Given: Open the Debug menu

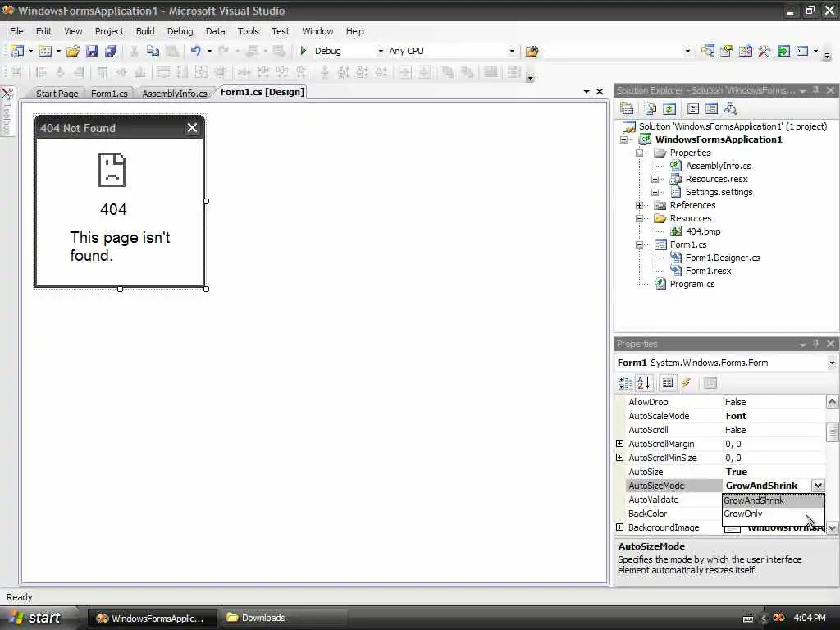Looking at the screenshot, I should pos(180,31).
